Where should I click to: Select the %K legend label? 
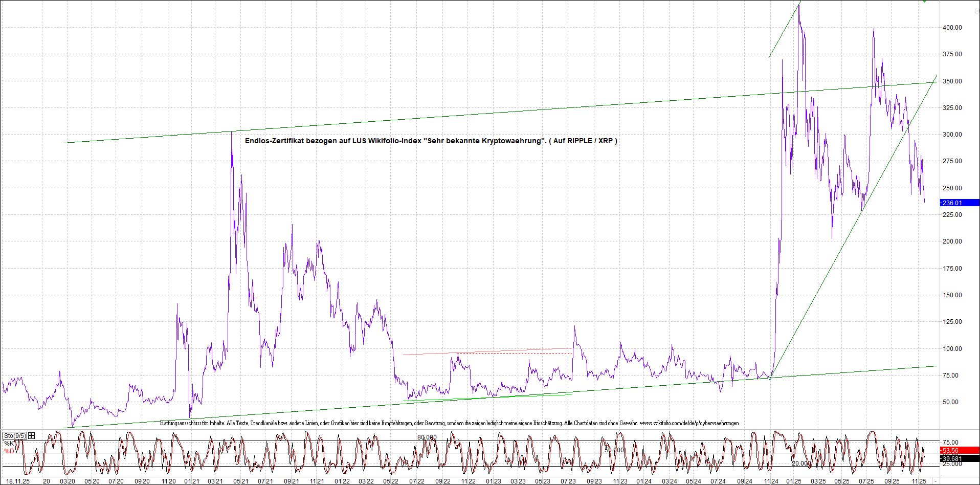[9, 443]
